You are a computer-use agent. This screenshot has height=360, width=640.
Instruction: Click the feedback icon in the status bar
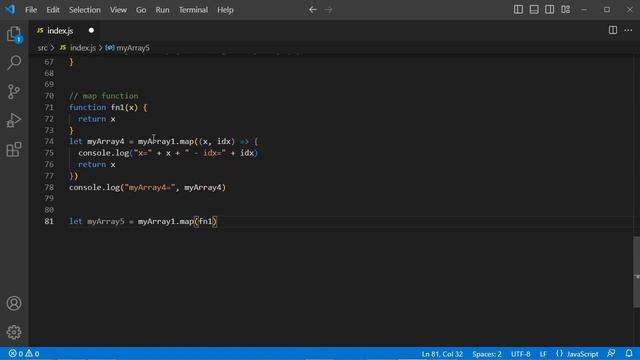(x=611, y=353)
